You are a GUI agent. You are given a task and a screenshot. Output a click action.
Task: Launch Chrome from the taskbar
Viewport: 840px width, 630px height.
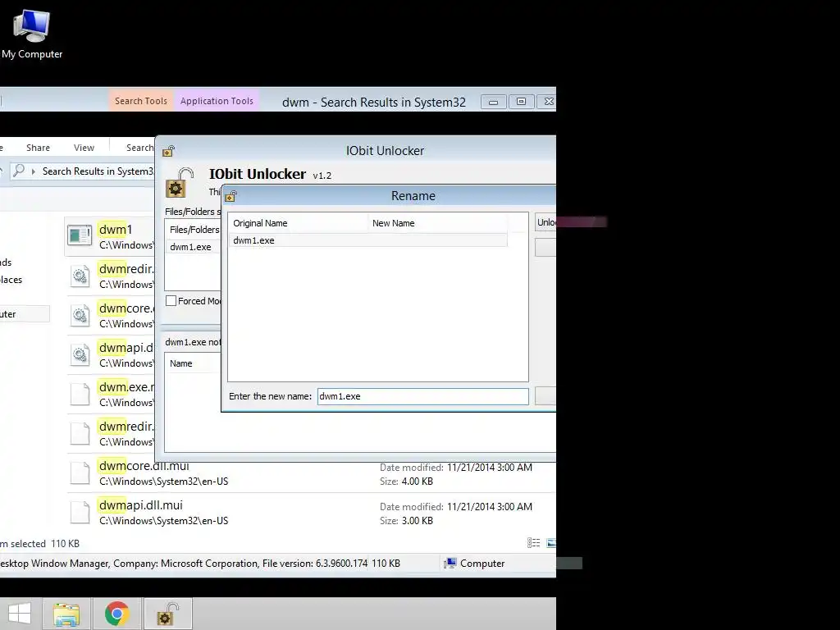116,614
